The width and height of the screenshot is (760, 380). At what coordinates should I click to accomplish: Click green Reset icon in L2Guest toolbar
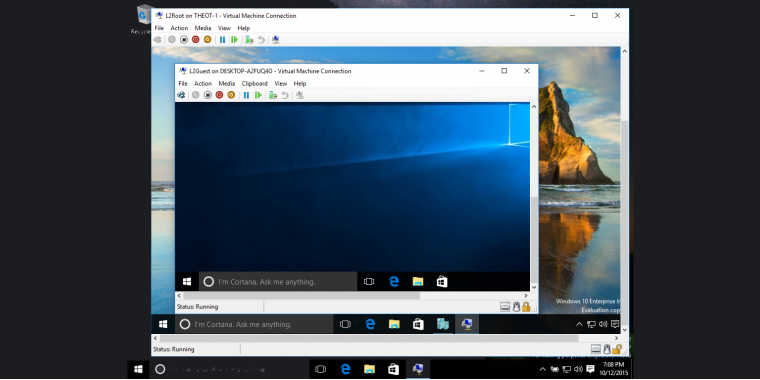(x=258, y=95)
